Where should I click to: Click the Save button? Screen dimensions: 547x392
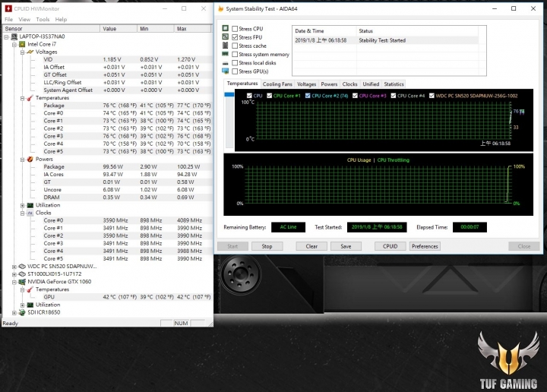click(346, 246)
